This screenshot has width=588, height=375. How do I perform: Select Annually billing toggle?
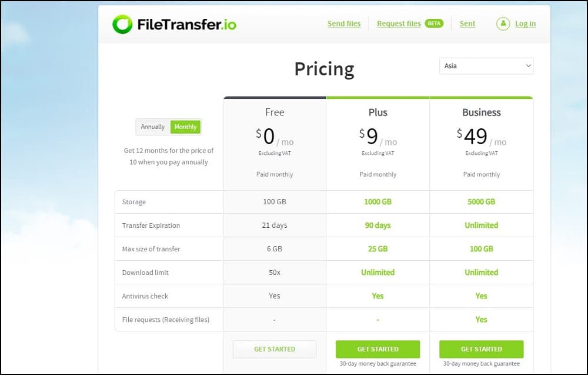(153, 127)
